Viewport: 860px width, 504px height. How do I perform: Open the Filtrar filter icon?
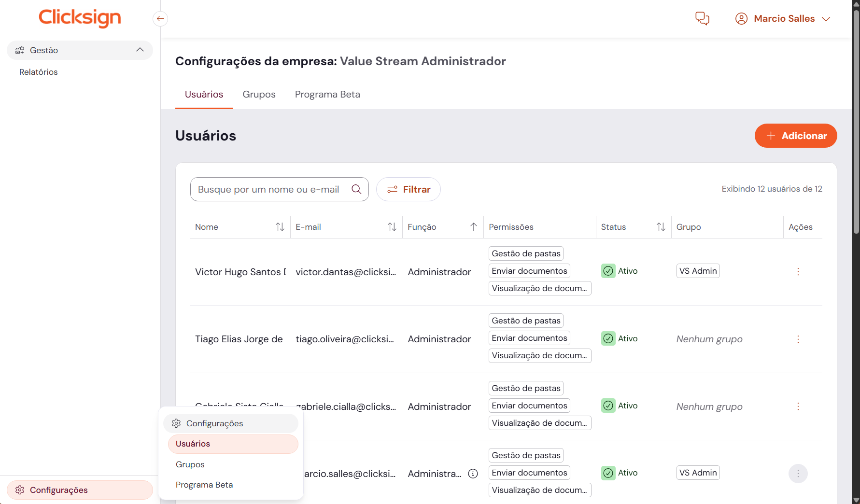coord(393,189)
